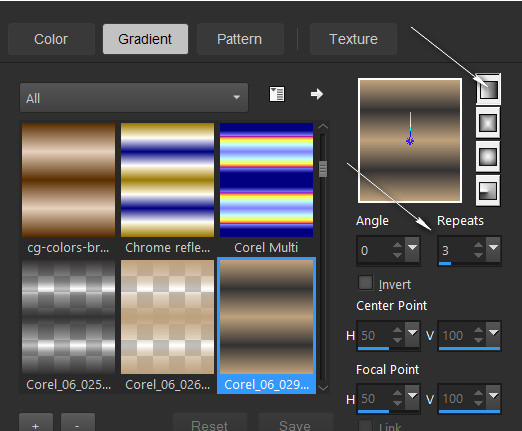Click the gradient list scroll down arrow

pos(323,388)
